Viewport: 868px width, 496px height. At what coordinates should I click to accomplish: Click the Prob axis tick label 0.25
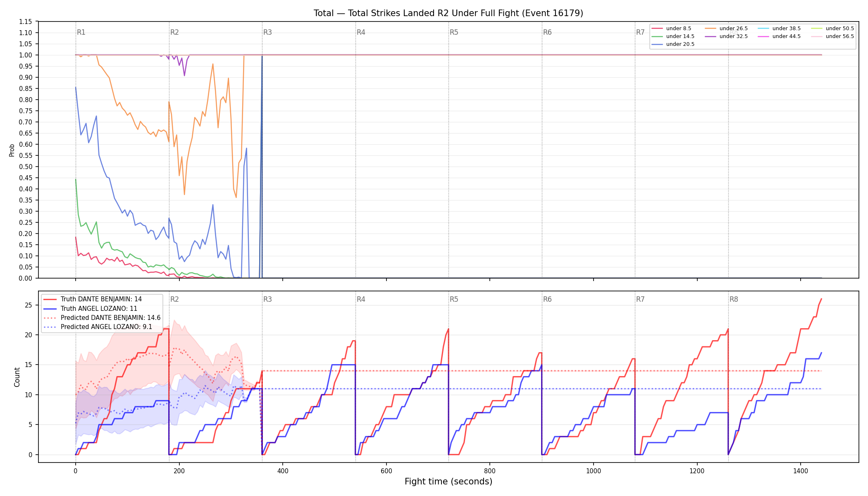(26, 222)
